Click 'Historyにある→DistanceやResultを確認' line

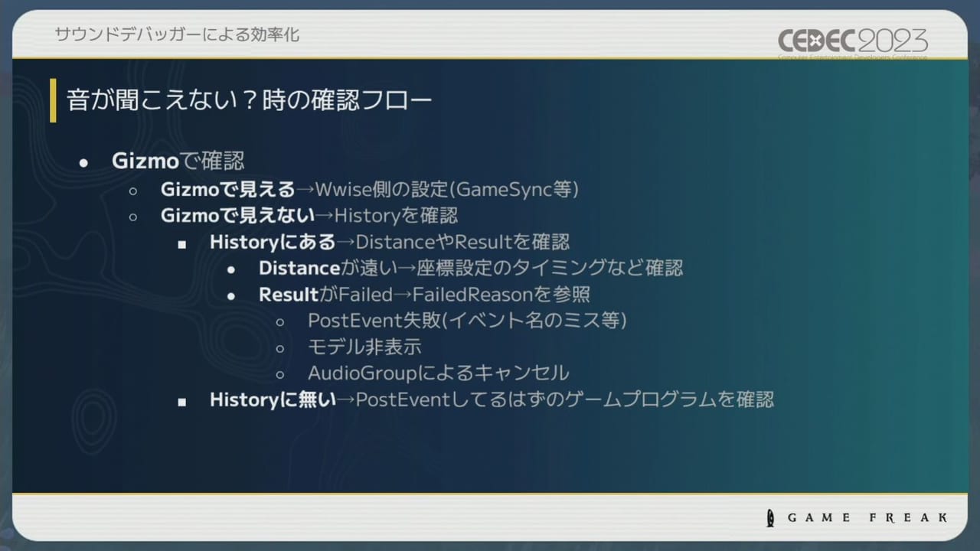coord(390,243)
